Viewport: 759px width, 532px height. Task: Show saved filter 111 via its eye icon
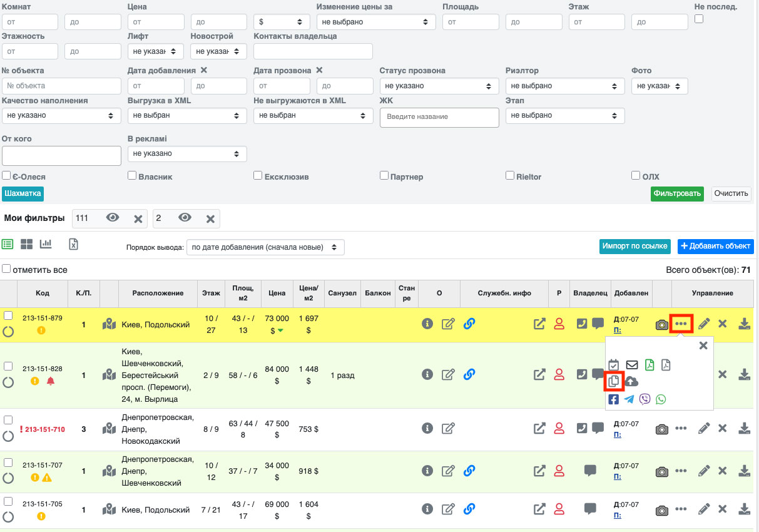tap(113, 218)
